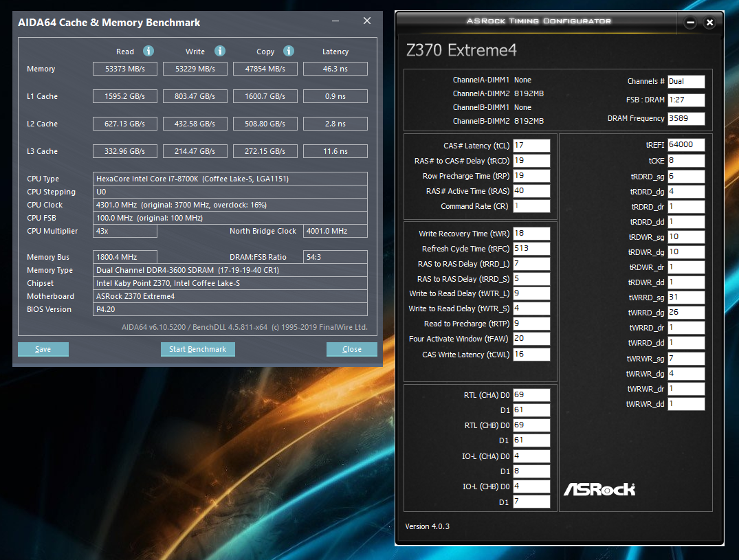Click the info icon next to Copy
The height and width of the screenshot is (560, 739).
tap(289, 51)
